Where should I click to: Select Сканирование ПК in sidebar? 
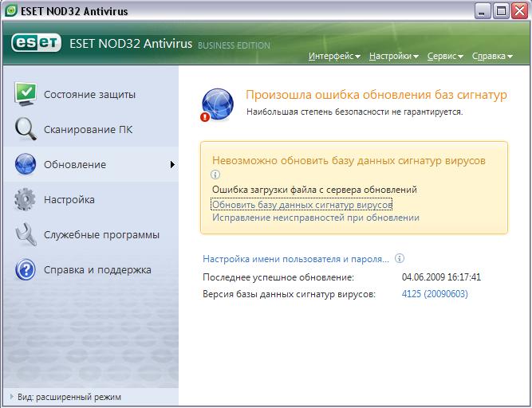(91, 129)
